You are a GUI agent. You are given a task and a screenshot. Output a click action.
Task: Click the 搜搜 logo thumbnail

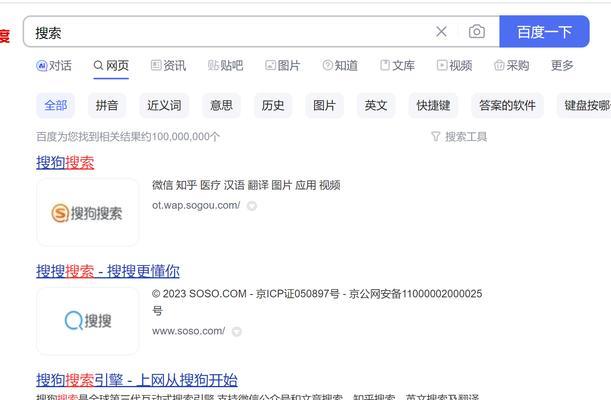(x=88, y=321)
